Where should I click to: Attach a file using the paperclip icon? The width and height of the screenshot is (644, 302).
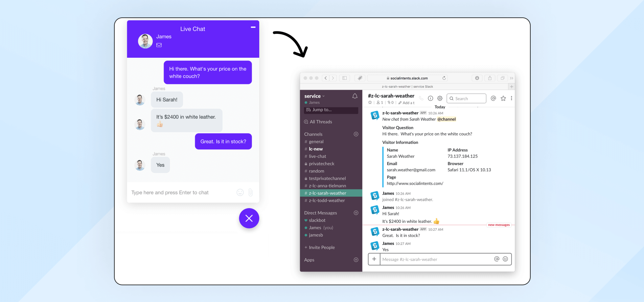tap(250, 192)
